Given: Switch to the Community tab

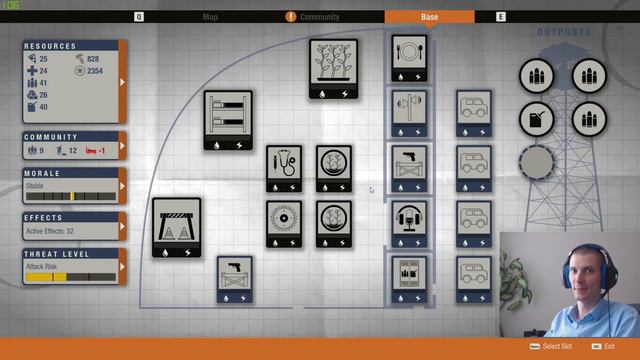Looking at the screenshot, I should [x=320, y=17].
